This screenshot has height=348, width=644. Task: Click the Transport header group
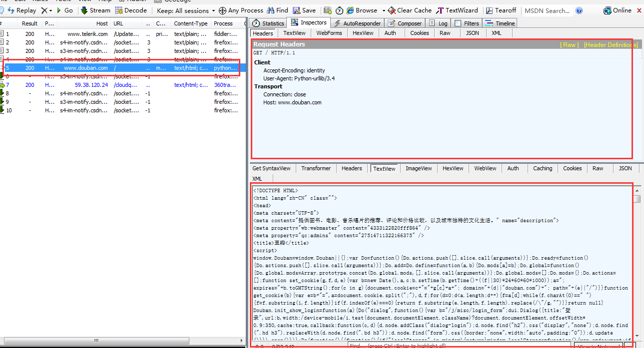click(268, 86)
